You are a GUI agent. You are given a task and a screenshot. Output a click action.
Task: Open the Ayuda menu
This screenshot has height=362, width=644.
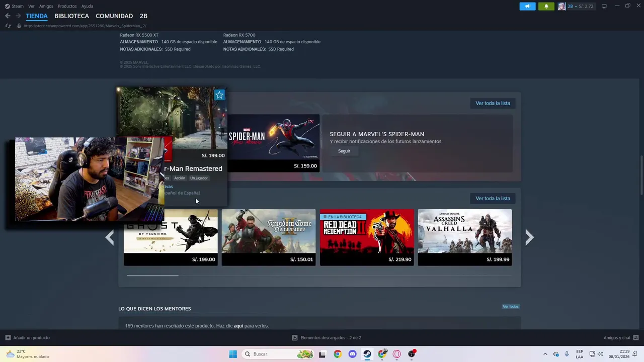pyautogui.click(x=87, y=6)
